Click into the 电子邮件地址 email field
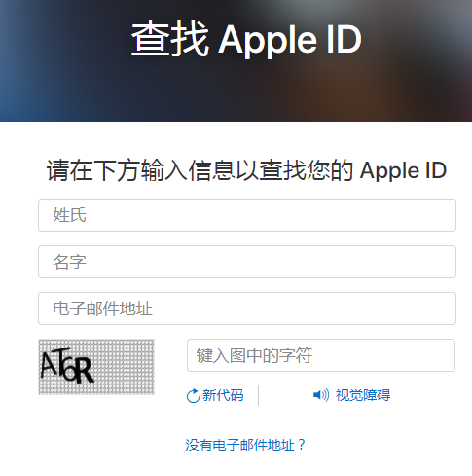 (x=247, y=309)
